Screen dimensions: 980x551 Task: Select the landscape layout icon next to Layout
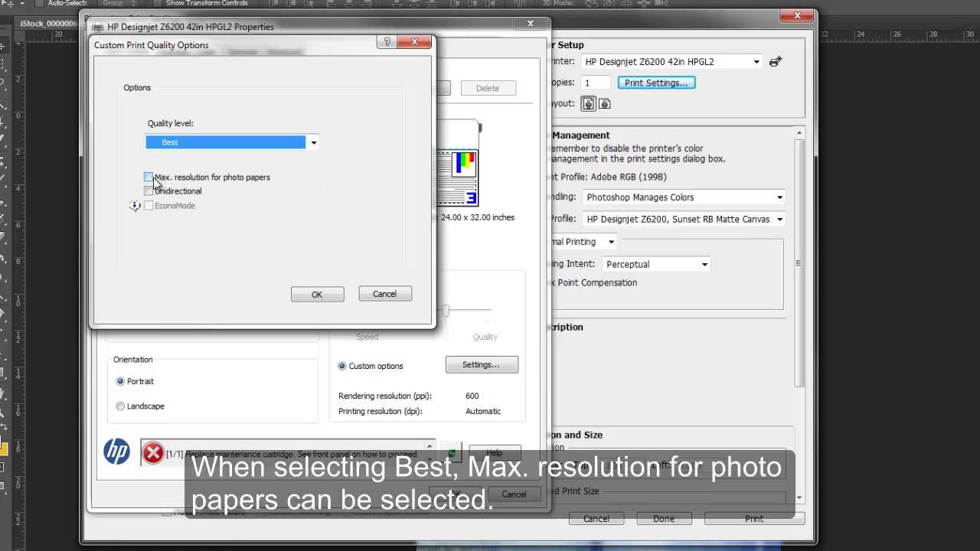click(605, 103)
